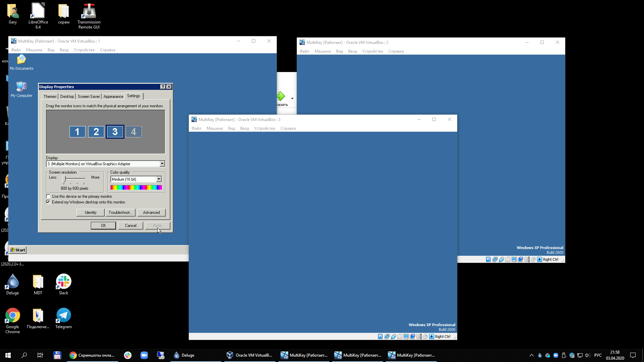
Task: Toggle 'Extend my Windows desktop onto this monitor'
Action: pos(48,202)
